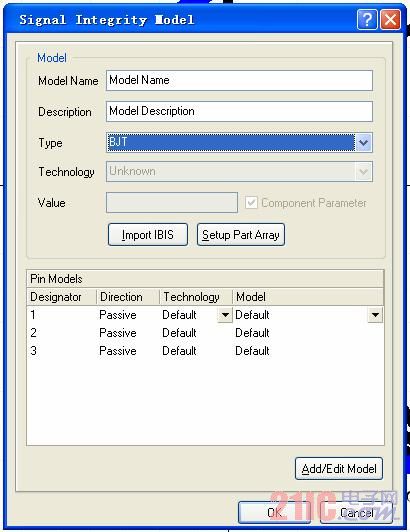Click the Setup Part Array button

(241, 234)
